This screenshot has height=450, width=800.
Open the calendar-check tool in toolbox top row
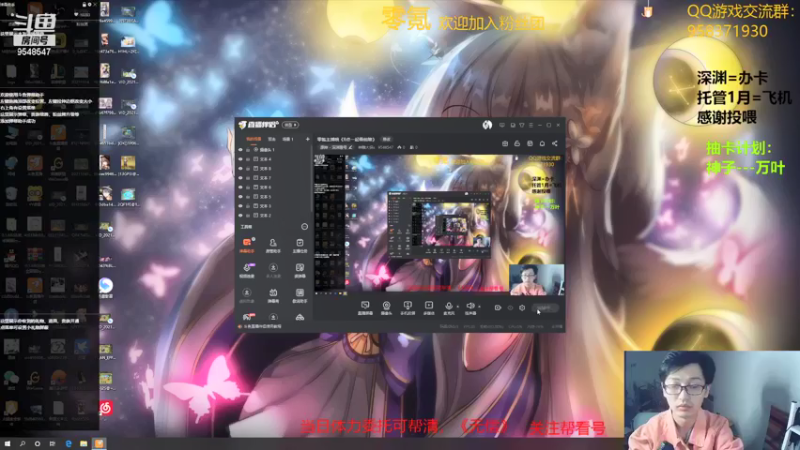[299, 245]
